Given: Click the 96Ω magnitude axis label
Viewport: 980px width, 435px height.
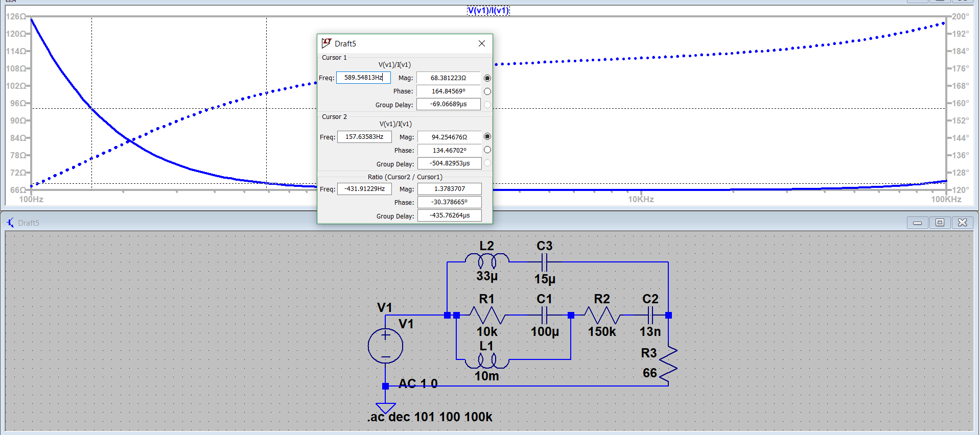Looking at the screenshot, I should (x=18, y=103).
